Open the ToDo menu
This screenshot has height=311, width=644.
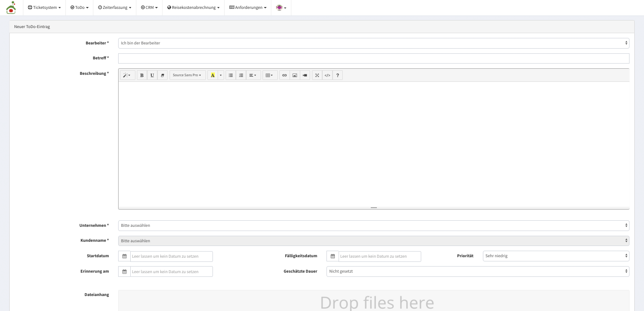79,7
